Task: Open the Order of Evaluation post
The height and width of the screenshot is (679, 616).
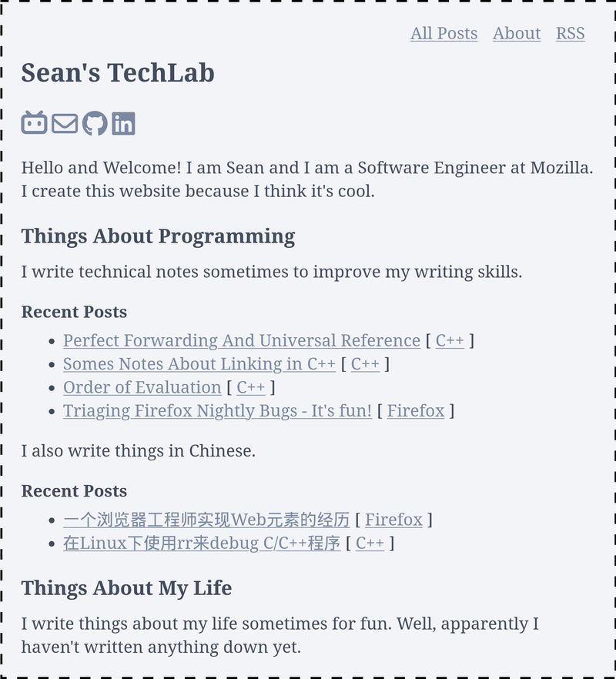Action: (x=142, y=387)
